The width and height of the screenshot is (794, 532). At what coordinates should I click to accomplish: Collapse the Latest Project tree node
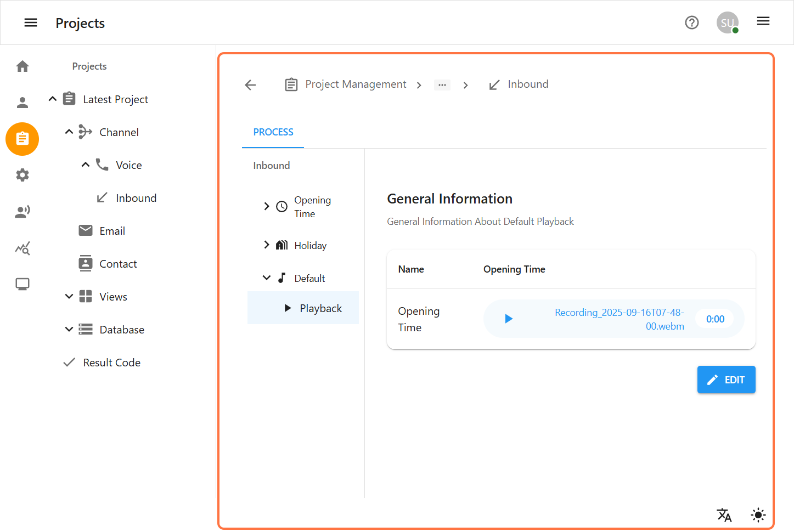[x=53, y=99]
